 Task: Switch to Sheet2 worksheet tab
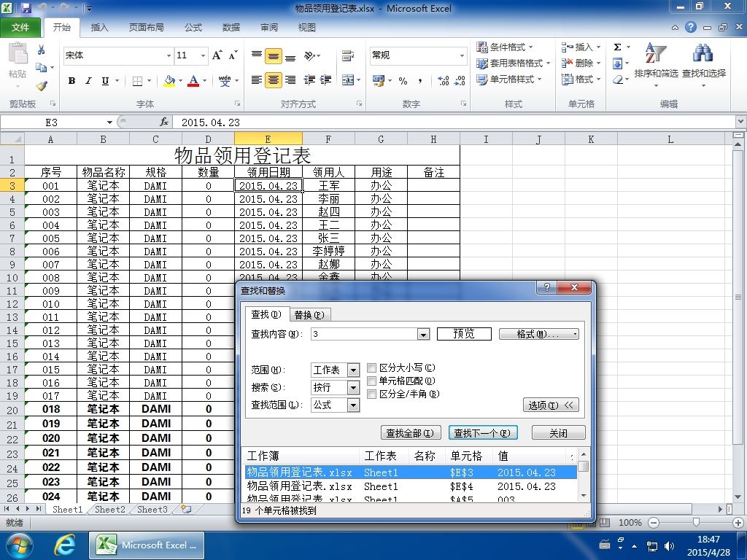click(110, 509)
